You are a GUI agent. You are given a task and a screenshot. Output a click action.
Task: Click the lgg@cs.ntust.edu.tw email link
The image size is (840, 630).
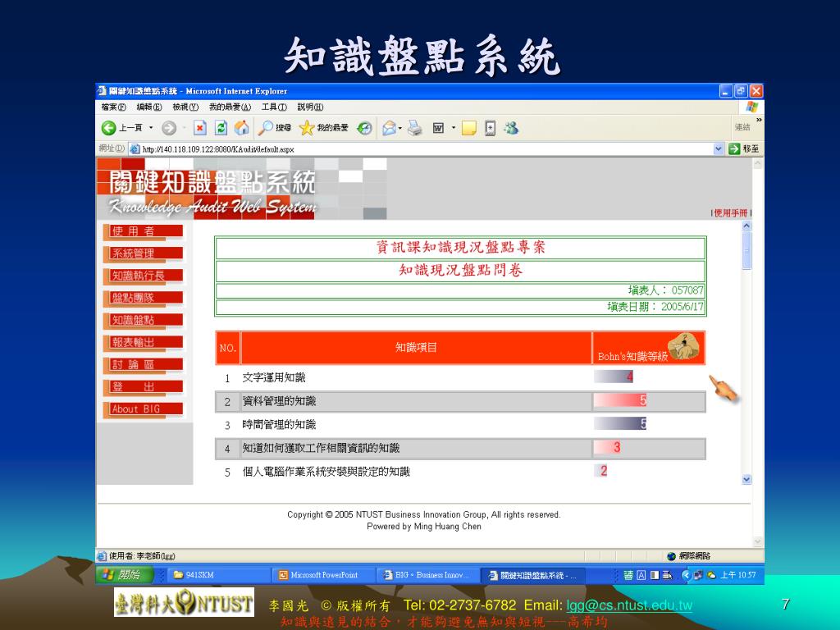(x=629, y=605)
